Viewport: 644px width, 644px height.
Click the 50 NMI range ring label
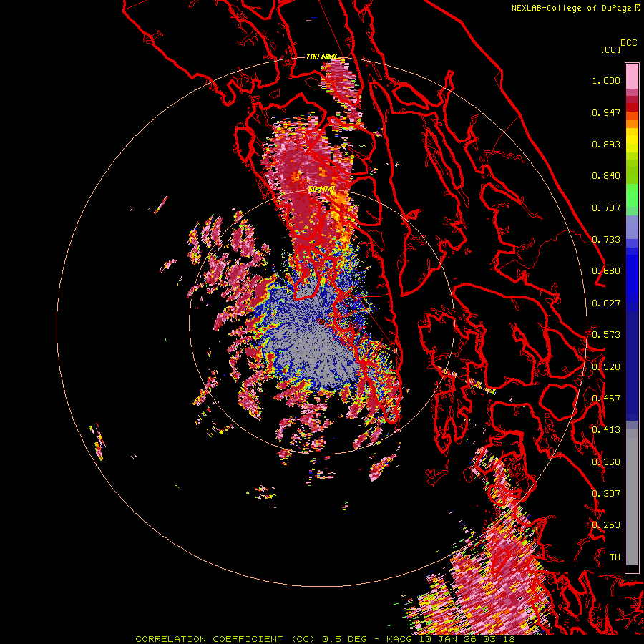point(321,190)
